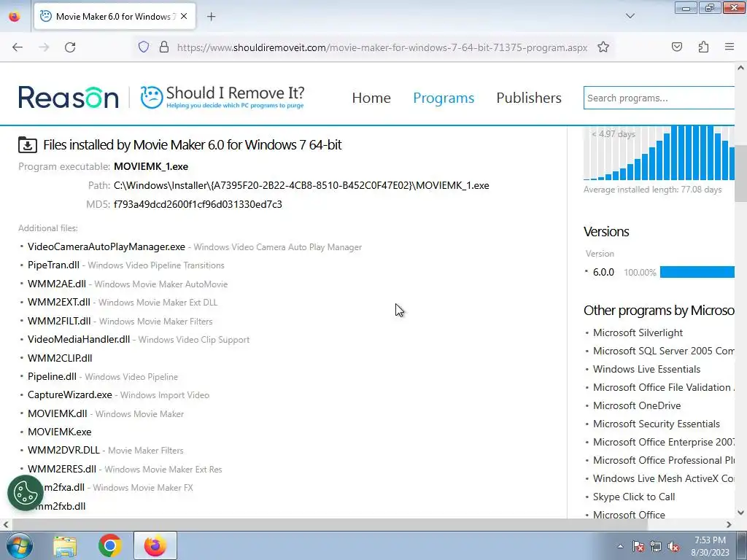The width and height of the screenshot is (747, 560).
Task: Open Microsoft Office File Validation link
Action: pos(664,387)
